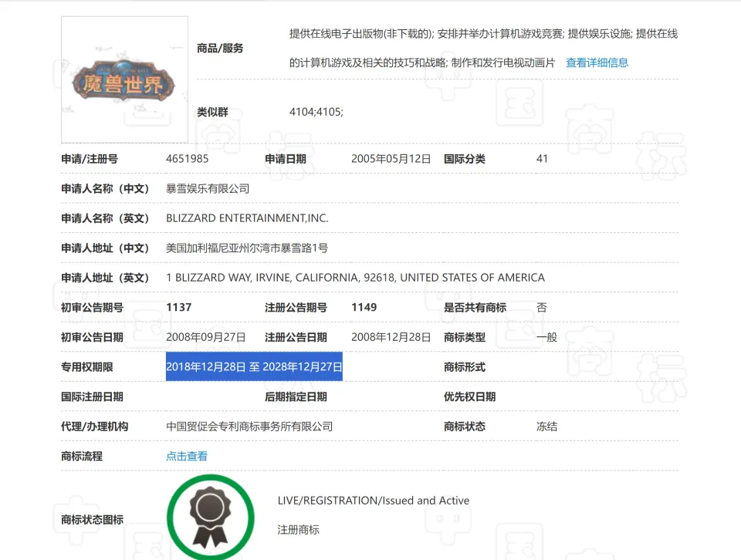
Task: Click registration announcement date 2008年12月28日
Action: click(391, 337)
